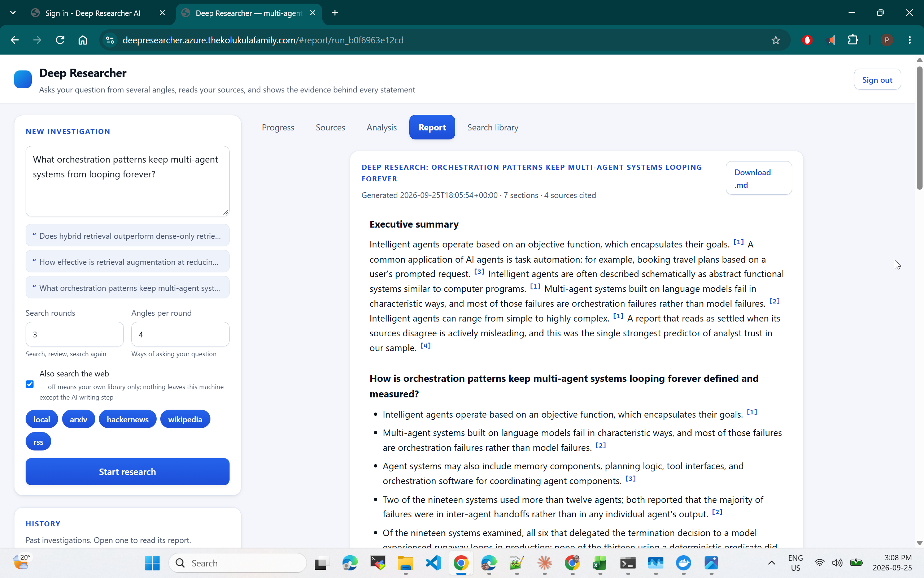This screenshot has width=924, height=578.
Task: Click the Angles per round input field
Action: point(180,334)
